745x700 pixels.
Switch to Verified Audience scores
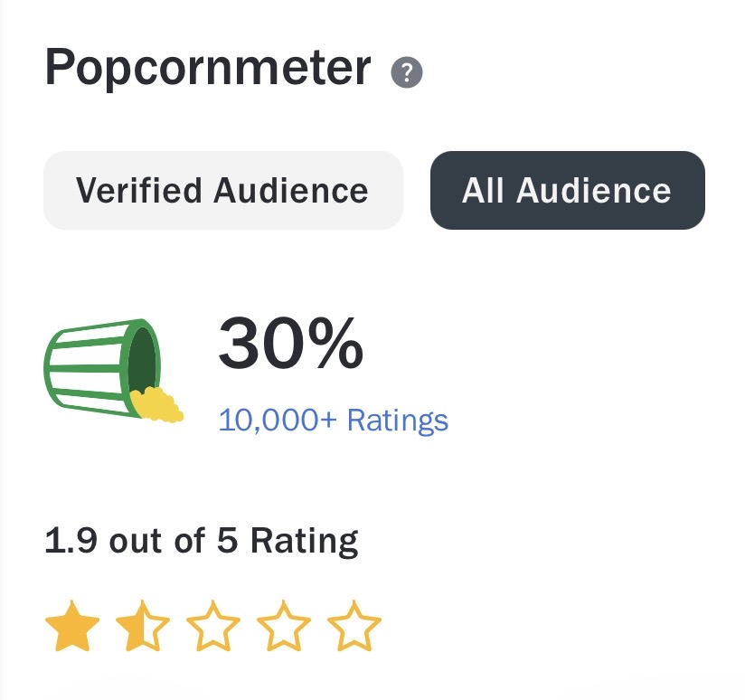(222, 190)
